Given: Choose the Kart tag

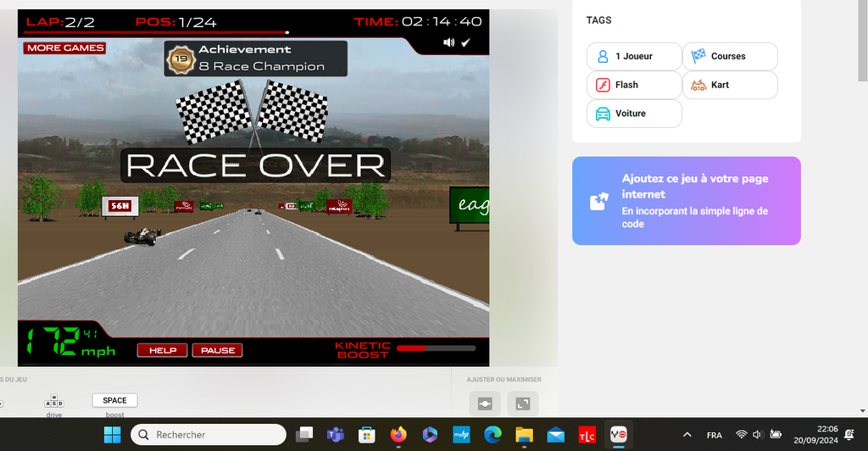Looking at the screenshot, I should coord(729,85).
